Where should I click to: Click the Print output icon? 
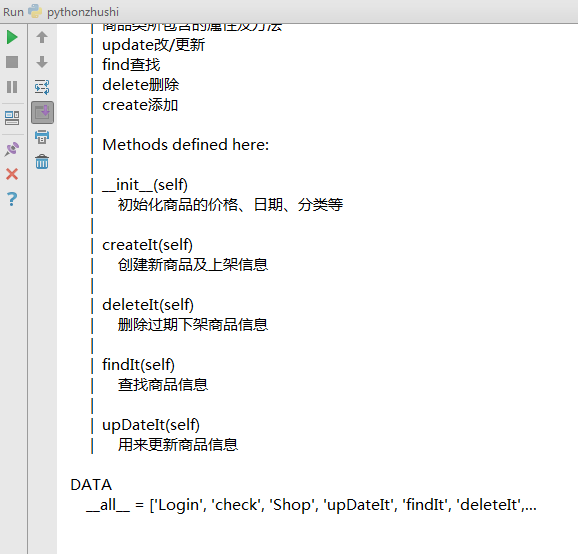[42, 137]
